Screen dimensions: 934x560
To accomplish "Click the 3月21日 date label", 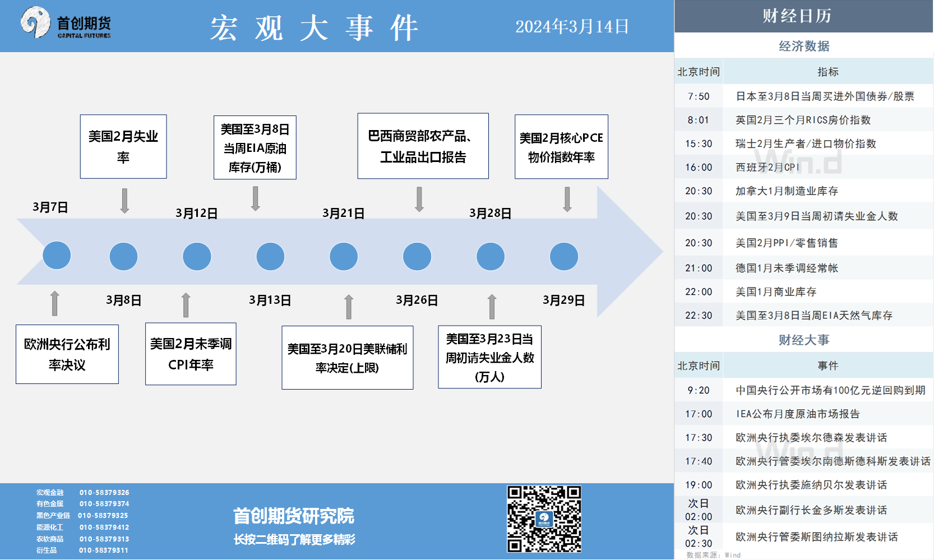I will [344, 213].
